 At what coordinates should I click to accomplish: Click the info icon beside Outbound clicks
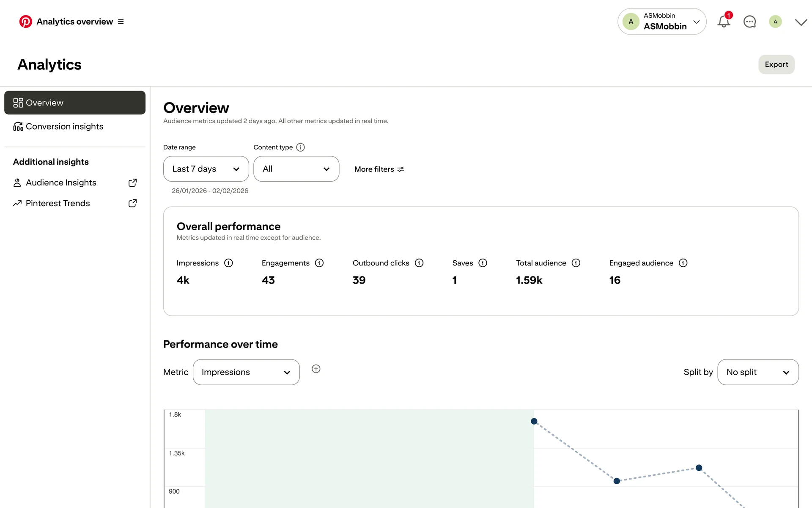pos(419,263)
